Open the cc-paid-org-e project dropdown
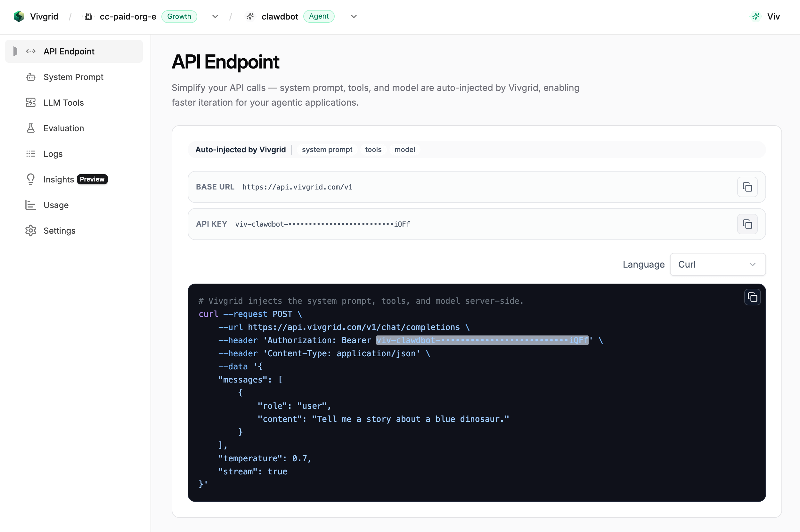Image resolution: width=800 pixels, height=532 pixels. pos(215,16)
